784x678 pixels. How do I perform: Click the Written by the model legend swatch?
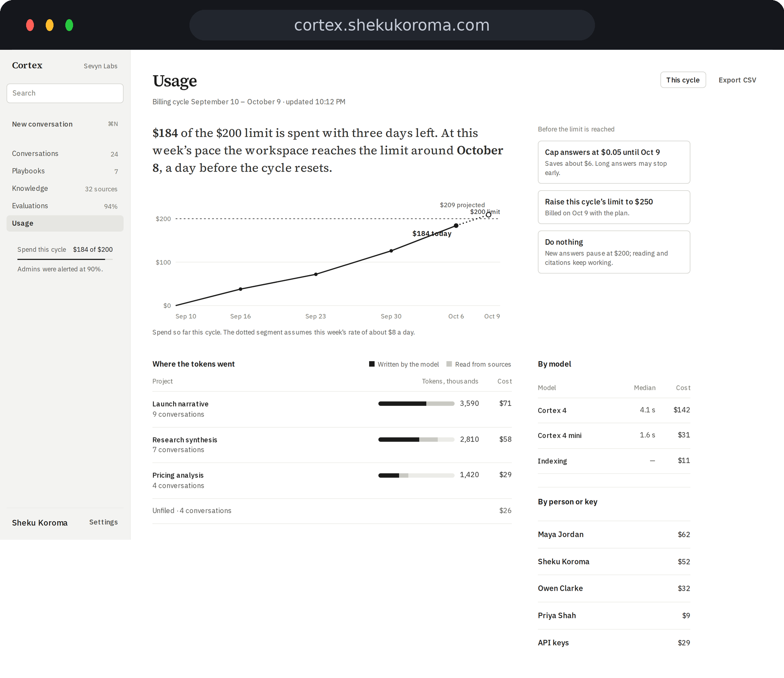coord(372,364)
